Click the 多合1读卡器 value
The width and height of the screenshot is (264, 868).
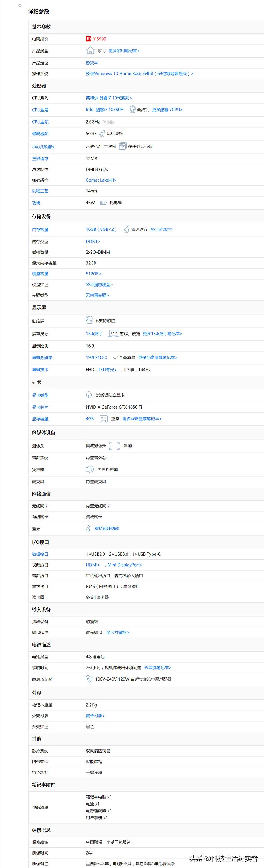(x=97, y=597)
